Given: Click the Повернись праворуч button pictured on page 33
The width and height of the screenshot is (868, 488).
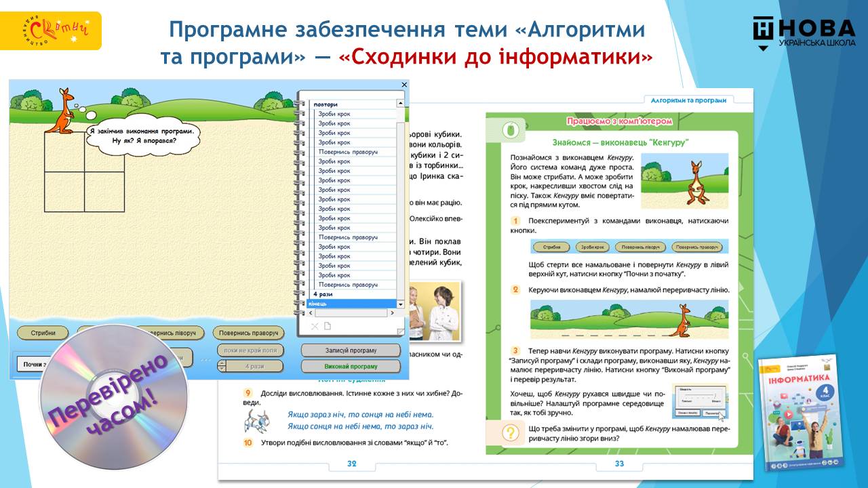Looking at the screenshot, I should tap(696, 247).
